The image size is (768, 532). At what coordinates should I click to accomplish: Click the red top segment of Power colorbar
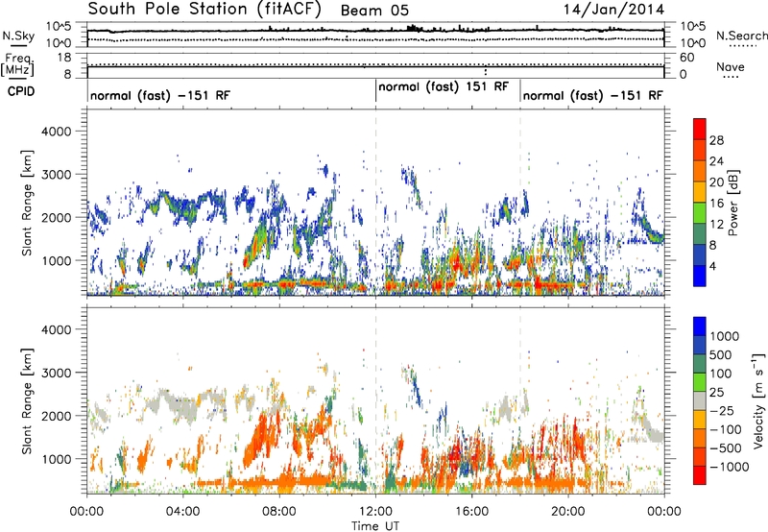coord(700,130)
